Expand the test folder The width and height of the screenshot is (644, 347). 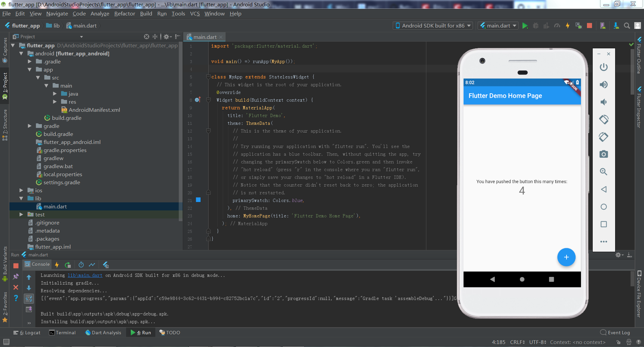pyautogui.click(x=21, y=214)
